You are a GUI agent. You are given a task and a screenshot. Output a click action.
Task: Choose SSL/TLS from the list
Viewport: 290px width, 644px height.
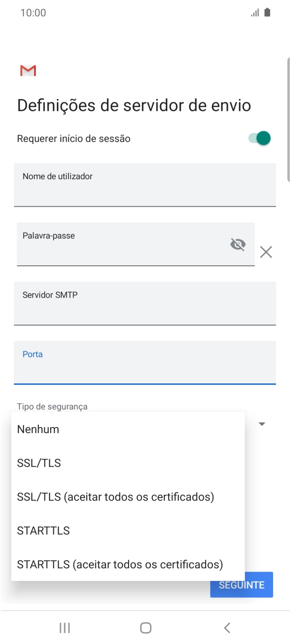click(39, 463)
